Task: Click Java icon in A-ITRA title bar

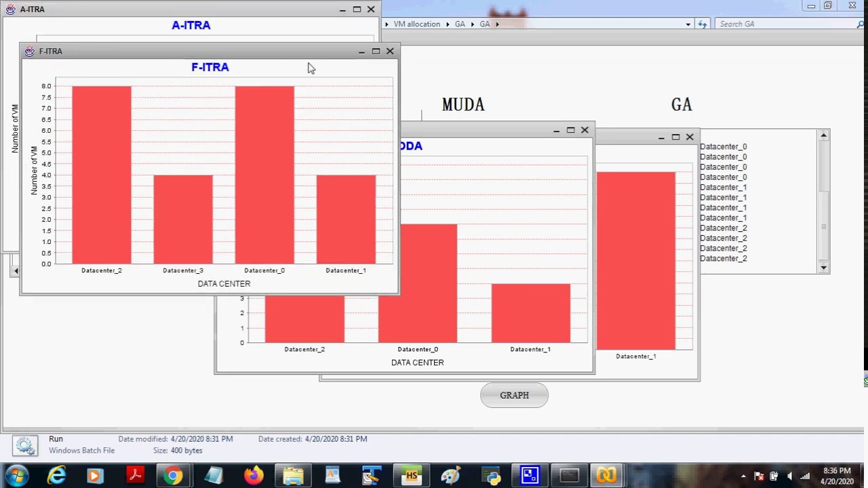Action: (x=10, y=9)
